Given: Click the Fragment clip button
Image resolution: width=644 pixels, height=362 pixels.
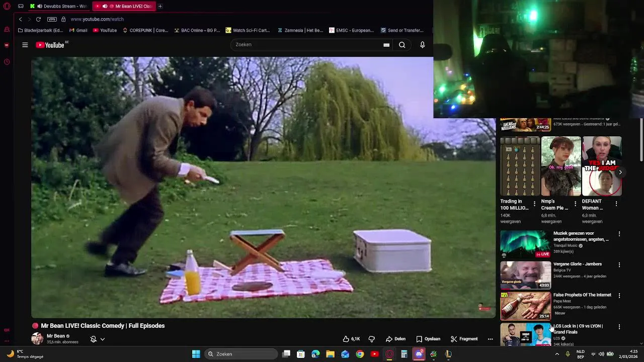Looking at the screenshot, I should point(464,339).
